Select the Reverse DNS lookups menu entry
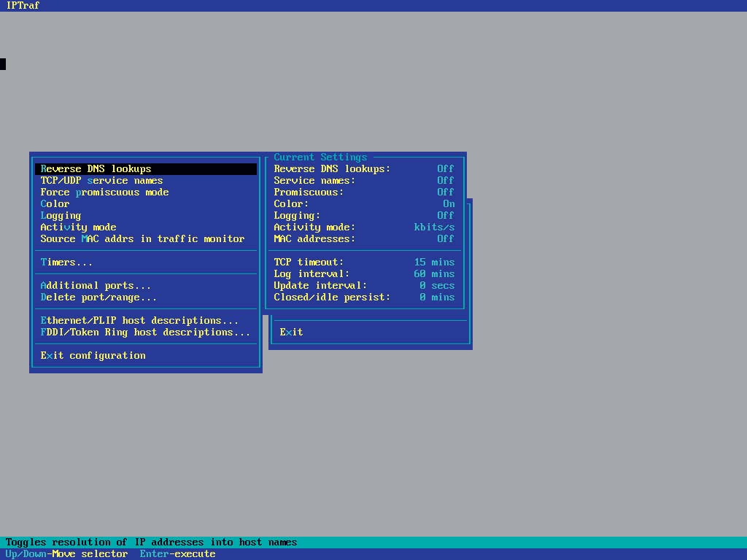 (146, 169)
